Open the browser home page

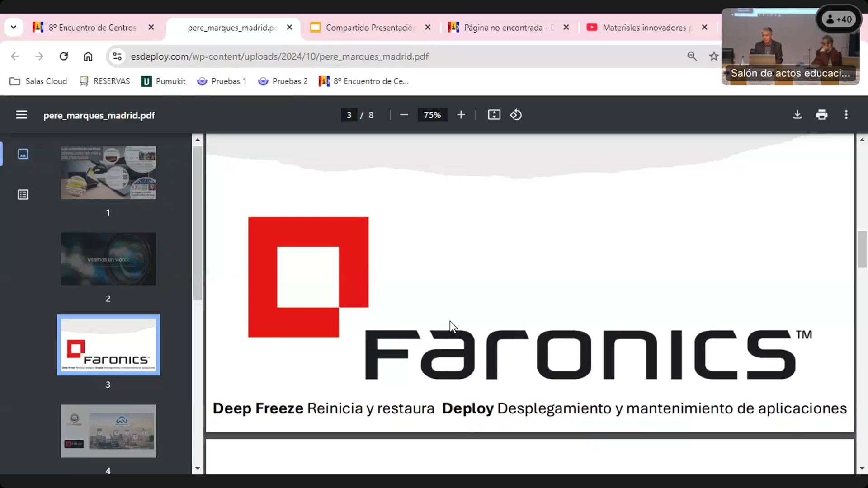point(88,56)
